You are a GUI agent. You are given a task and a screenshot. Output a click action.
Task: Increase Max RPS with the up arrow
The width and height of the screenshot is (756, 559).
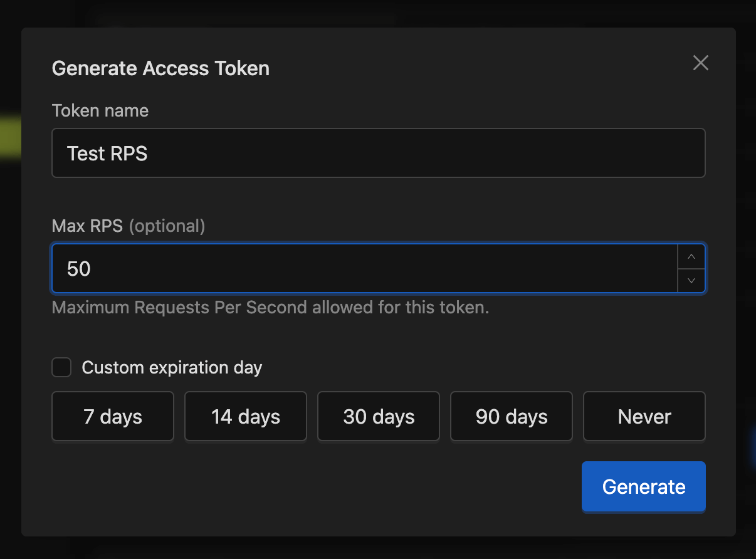pyautogui.click(x=691, y=257)
